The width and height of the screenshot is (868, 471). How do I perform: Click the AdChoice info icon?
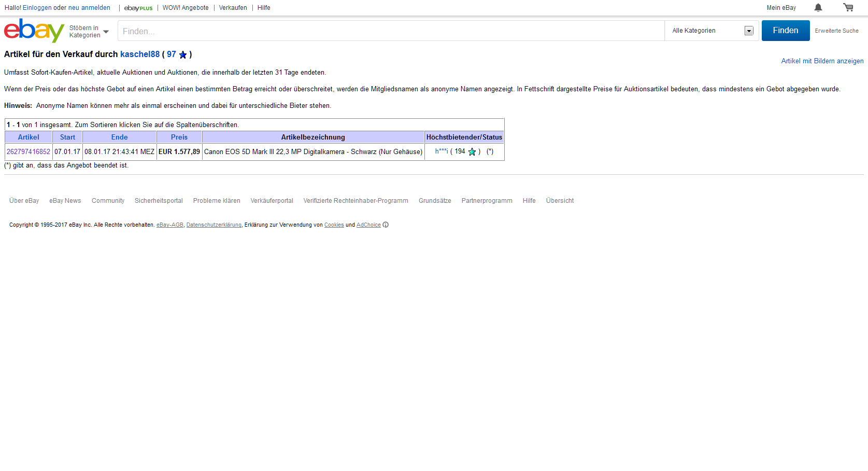coord(386,225)
